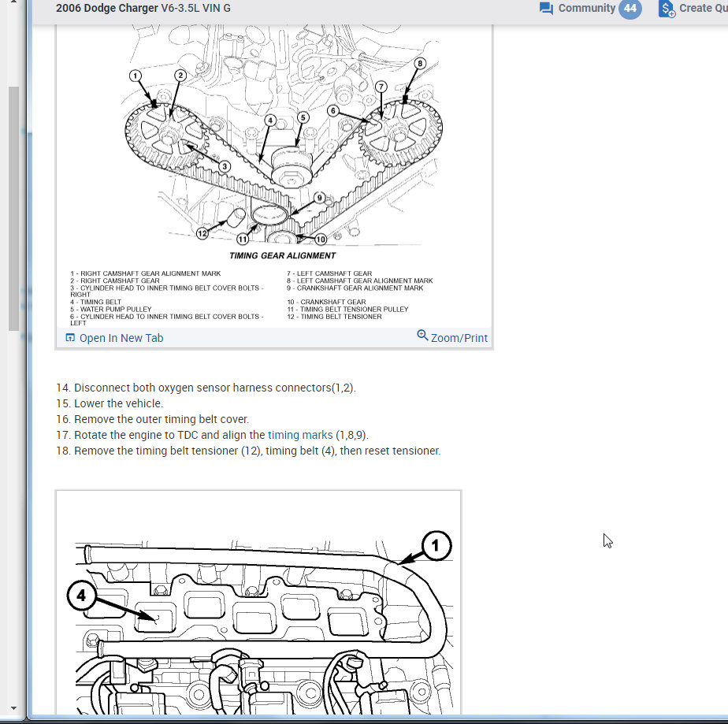
Task: Open timing gear diagram in new tab
Action: coord(121,338)
